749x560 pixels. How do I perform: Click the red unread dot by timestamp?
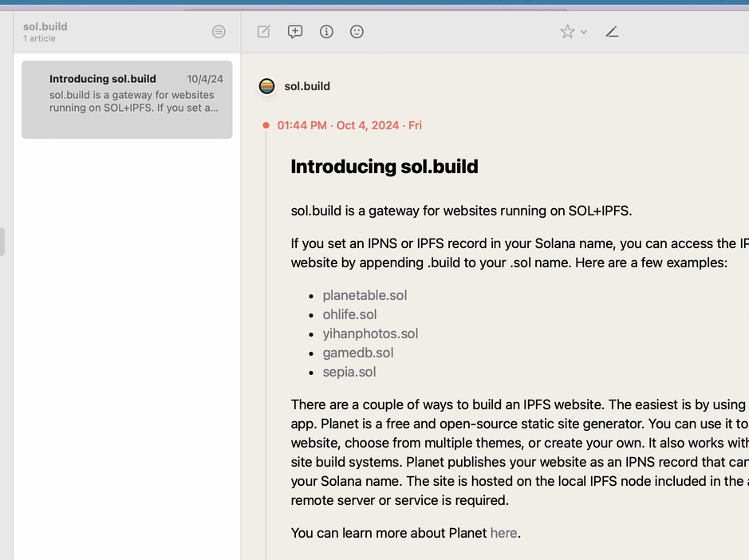pos(266,125)
